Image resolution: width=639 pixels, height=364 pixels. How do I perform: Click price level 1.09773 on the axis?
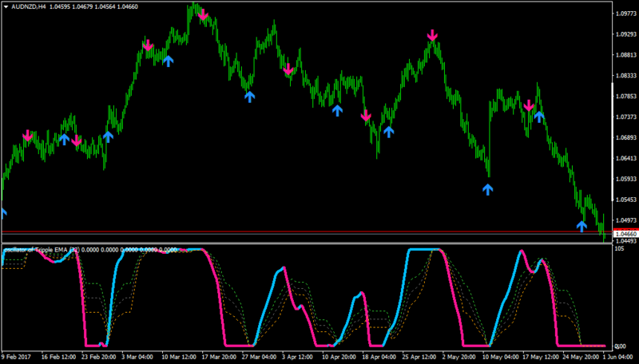click(x=626, y=14)
